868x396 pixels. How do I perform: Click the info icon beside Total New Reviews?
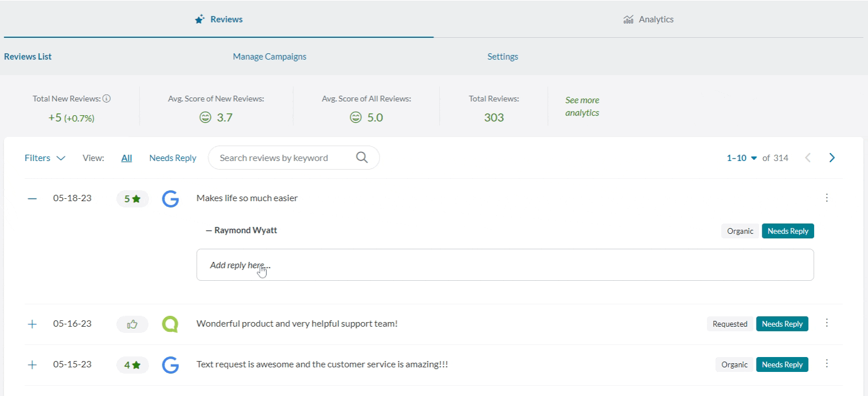click(107, 99)
